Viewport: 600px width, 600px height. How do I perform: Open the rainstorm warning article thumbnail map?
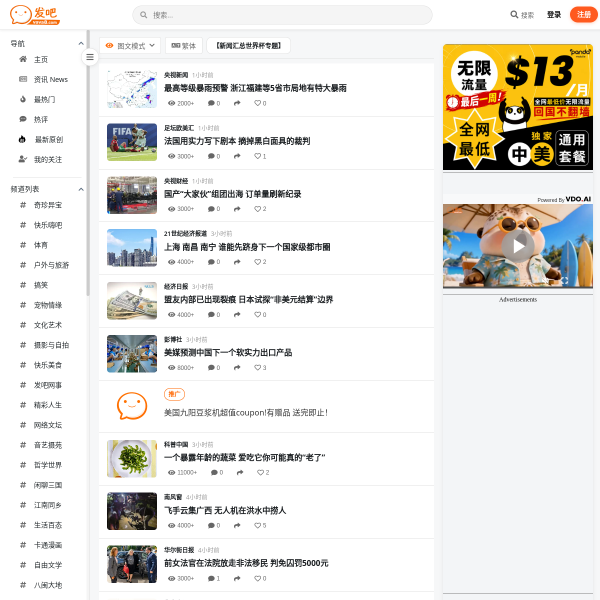pyautogui.click(x=132, y=89)
